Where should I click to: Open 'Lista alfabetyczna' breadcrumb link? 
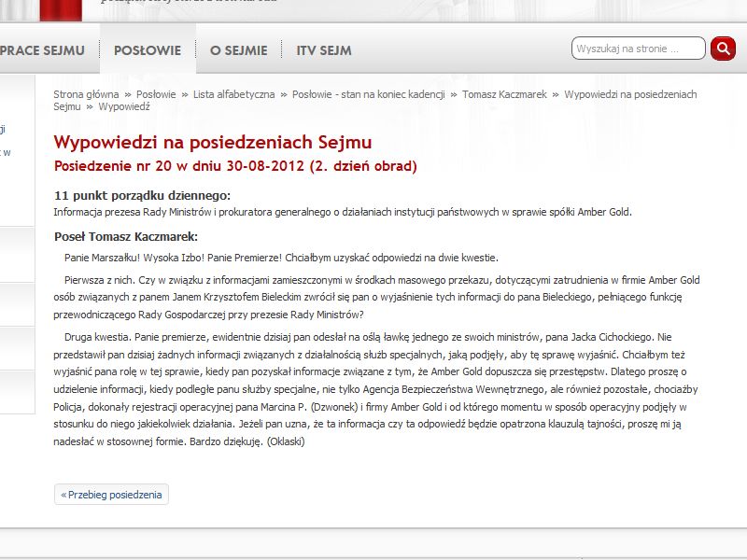(234, 94)
